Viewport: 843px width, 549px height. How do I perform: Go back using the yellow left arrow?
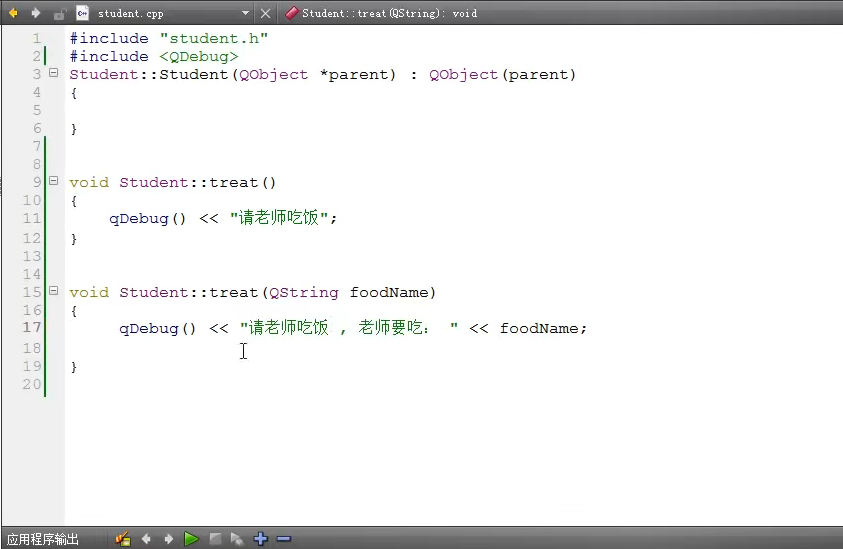click(x=13, y=13)
